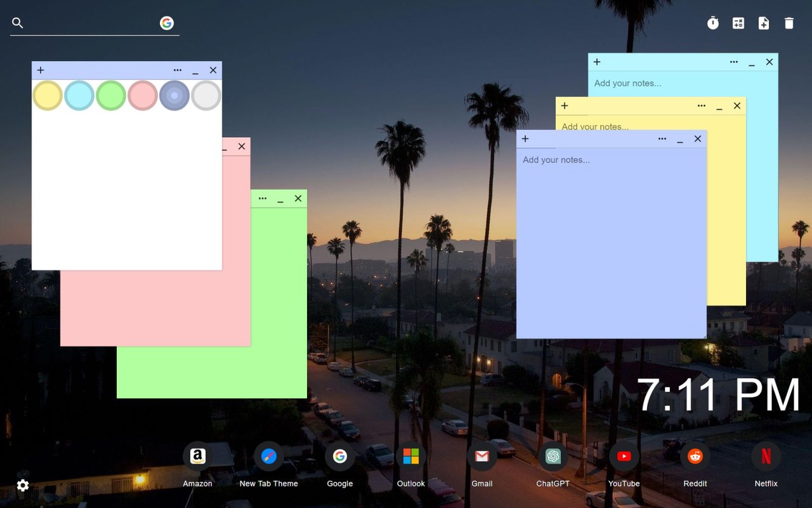Pick the selected blue-purple color swatch
This screenshot has width=812, height=508.
point(174,96)
